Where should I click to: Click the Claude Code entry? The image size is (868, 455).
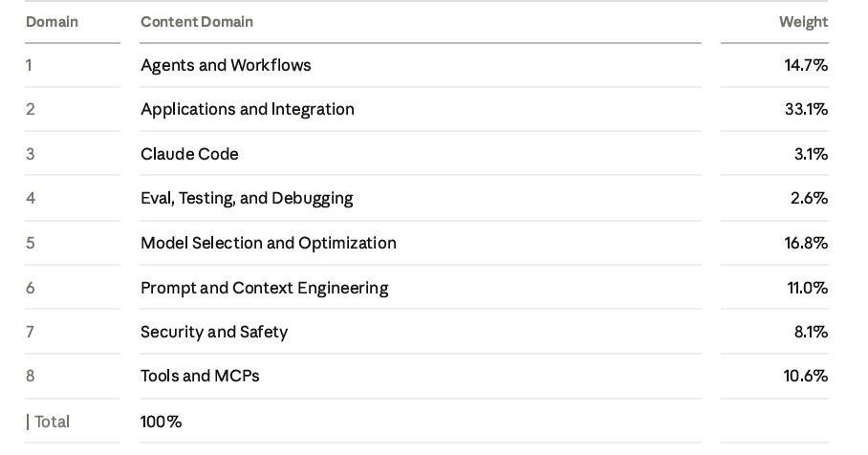pos(189,154)
